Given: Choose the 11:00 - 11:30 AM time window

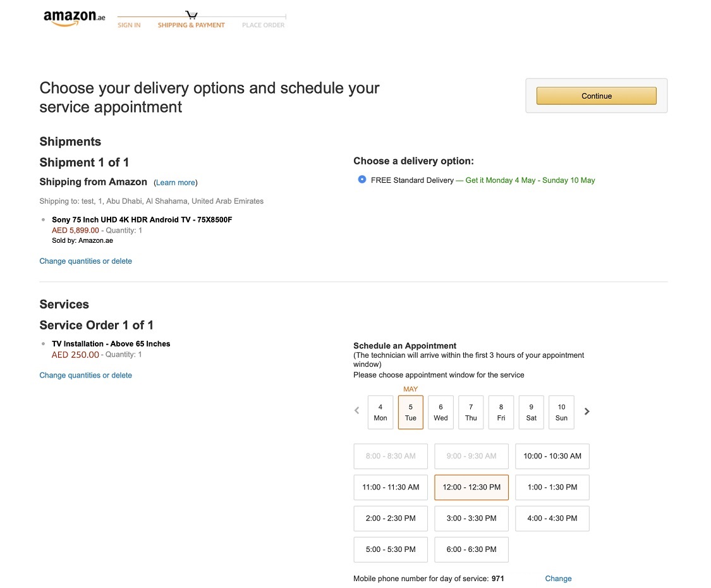Looking at the screenshot, I should (391, 487).
